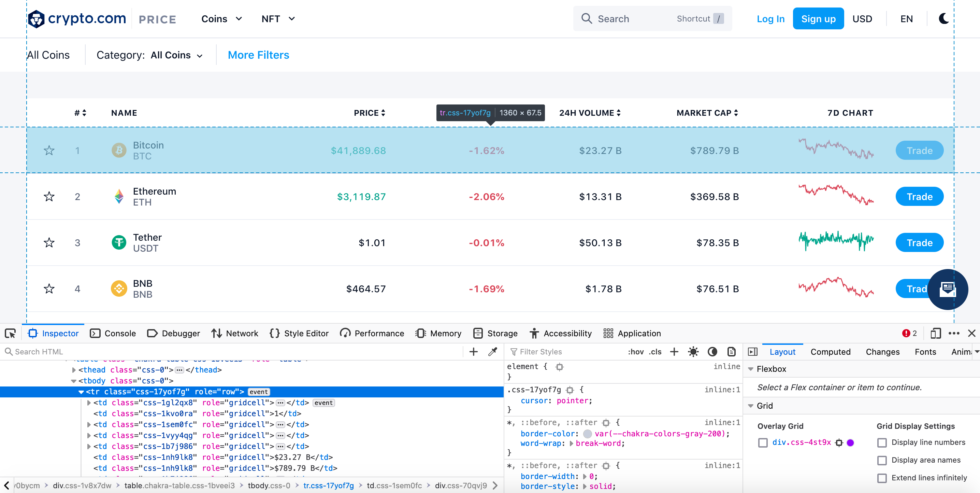Click Trade button for Tether
Image resolution: width=980 pixels, height=493 pixels.
[x=920, y=242]
